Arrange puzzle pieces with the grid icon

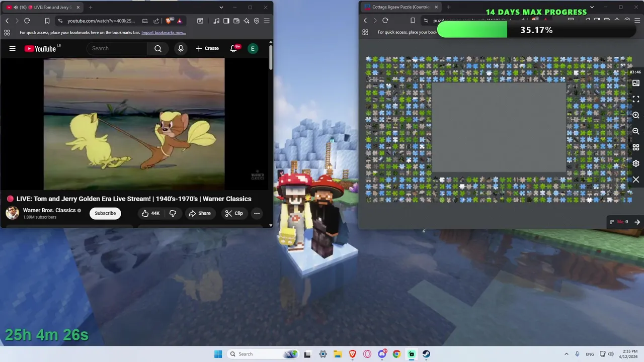(636, 147)
